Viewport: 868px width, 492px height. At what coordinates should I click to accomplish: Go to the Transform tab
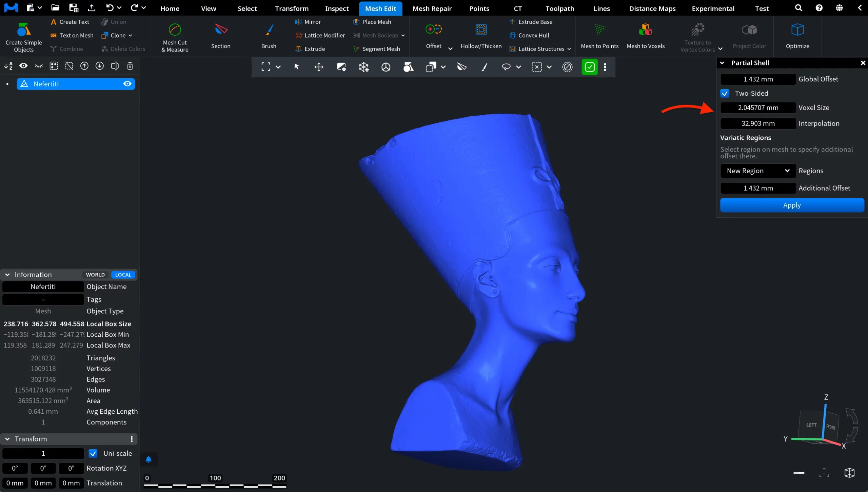click(292, 8)
